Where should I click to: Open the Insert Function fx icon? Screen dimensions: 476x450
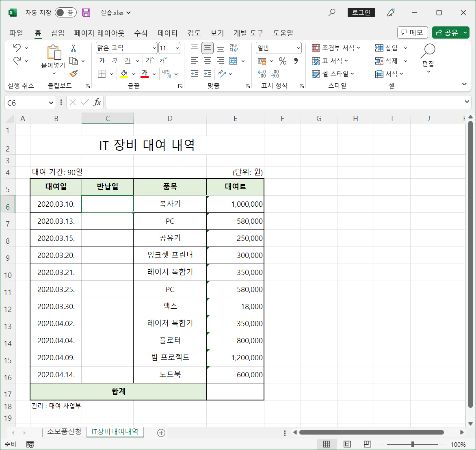97,102
